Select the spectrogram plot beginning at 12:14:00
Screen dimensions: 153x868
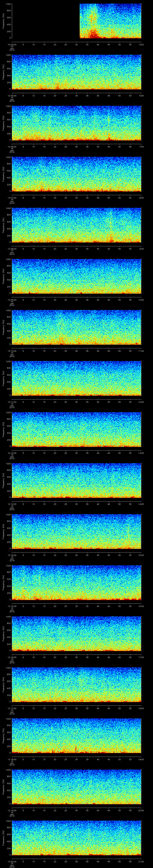click(x=76, y=531)
